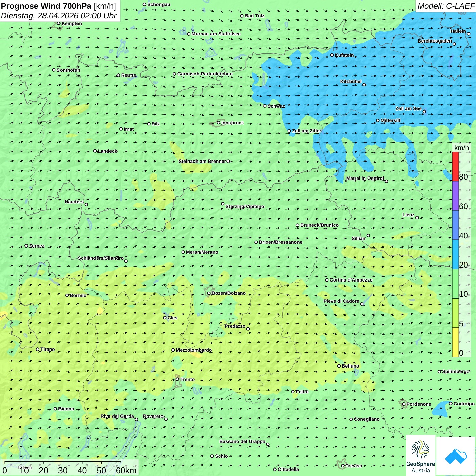
Task: Click the 60km end of scale bar
Action: click(126, 470)
